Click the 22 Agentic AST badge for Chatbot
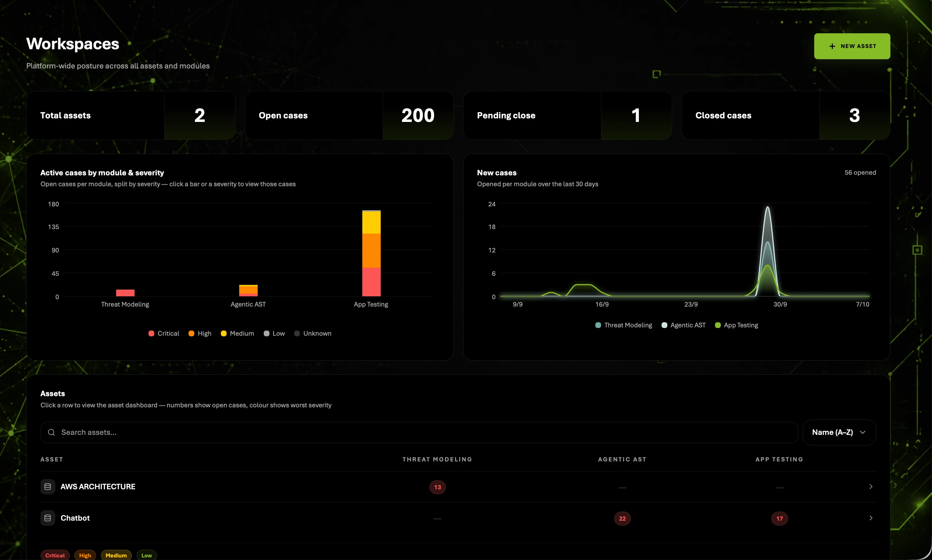Viewport: 932px width, 560px height. coord(622,518)
